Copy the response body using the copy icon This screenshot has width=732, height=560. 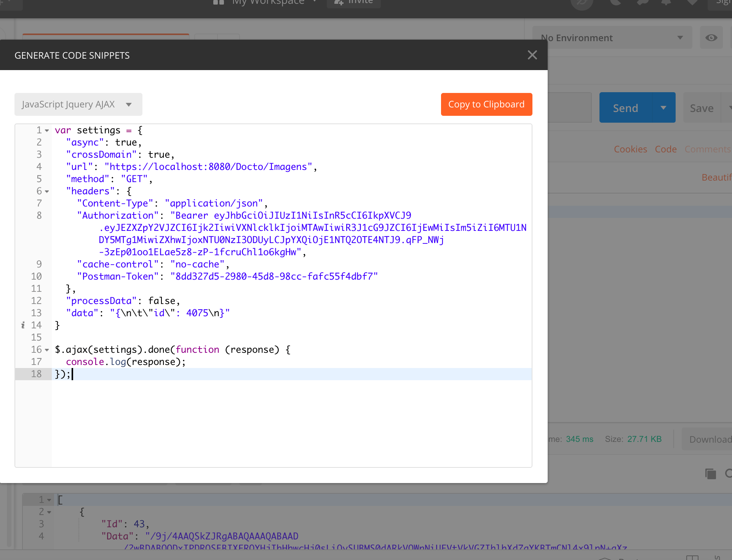710,474
